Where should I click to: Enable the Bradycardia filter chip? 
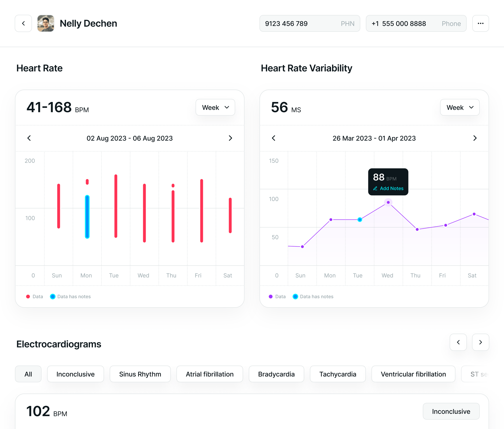pyautogui.click(x=276, y=374)
